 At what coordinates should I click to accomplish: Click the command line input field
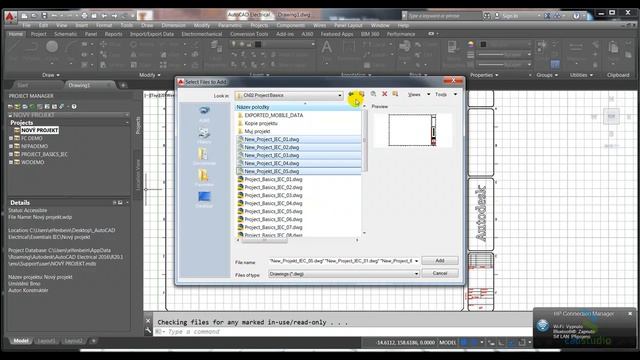point(343,332)
